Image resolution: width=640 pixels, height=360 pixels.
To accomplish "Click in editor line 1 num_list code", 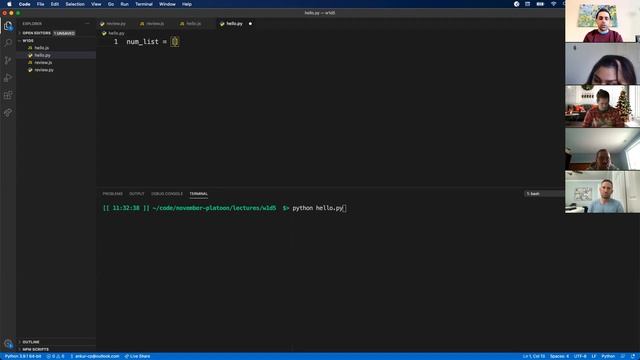I will pos(153,42).
